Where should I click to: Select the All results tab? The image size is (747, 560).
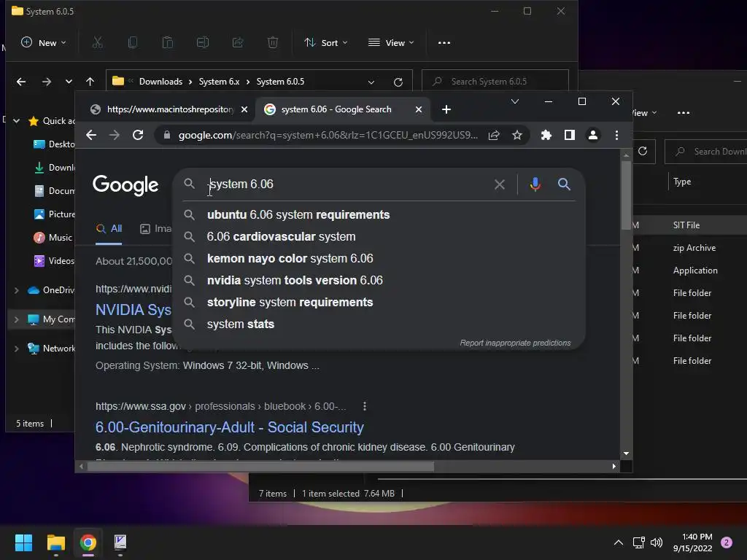click(109, 228)
